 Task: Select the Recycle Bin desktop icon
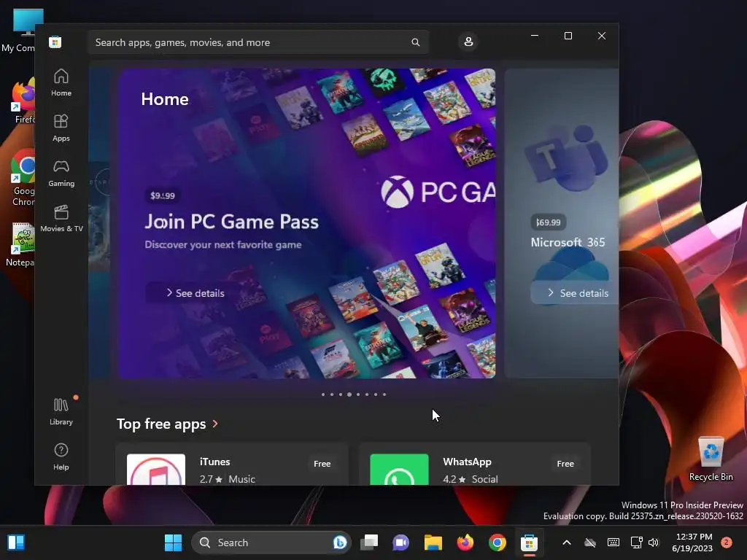[711, 459]
